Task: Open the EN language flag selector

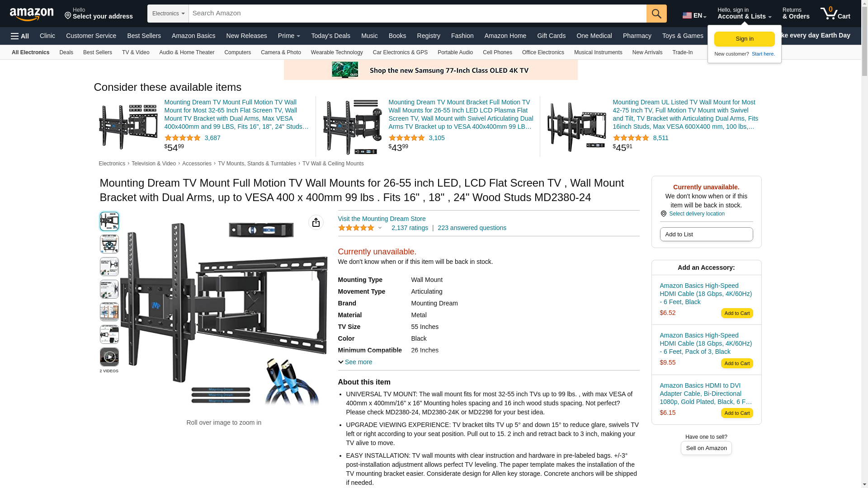Action: (x=694, y=15)
